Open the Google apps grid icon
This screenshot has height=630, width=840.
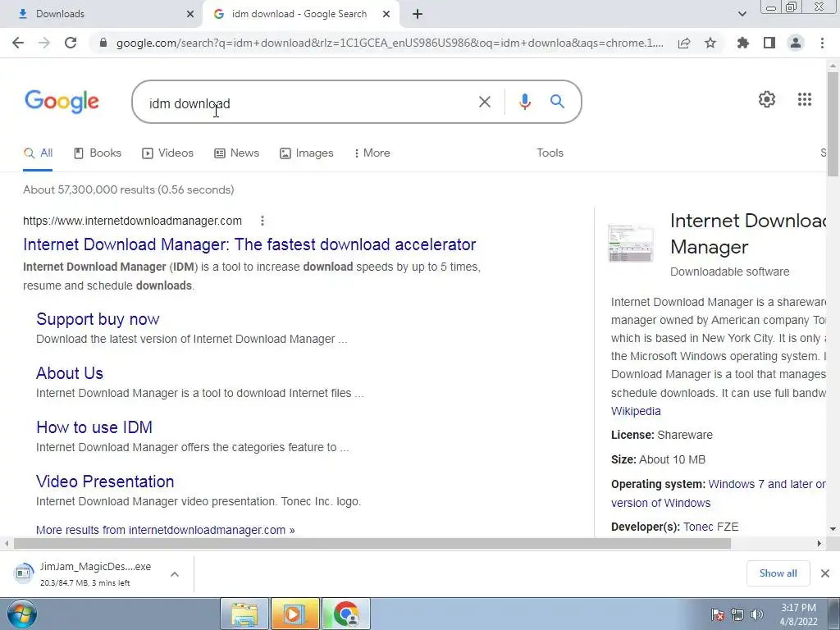pos(805,99)
